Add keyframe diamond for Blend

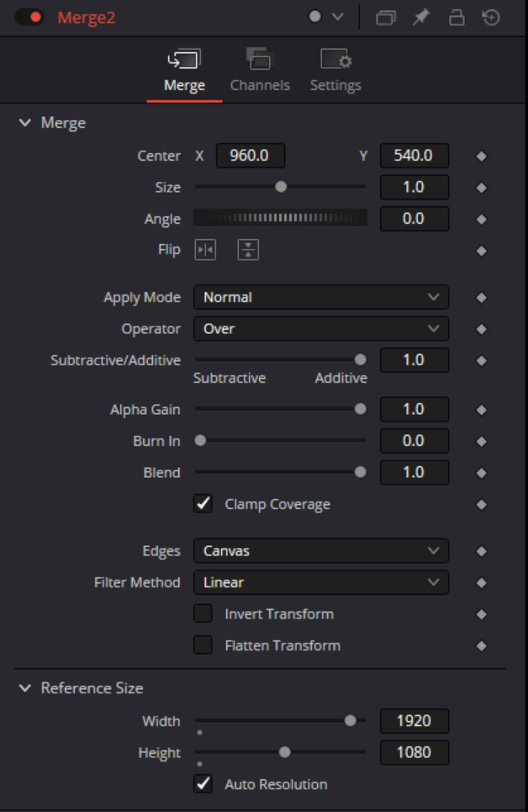click(x=482, y=473)
